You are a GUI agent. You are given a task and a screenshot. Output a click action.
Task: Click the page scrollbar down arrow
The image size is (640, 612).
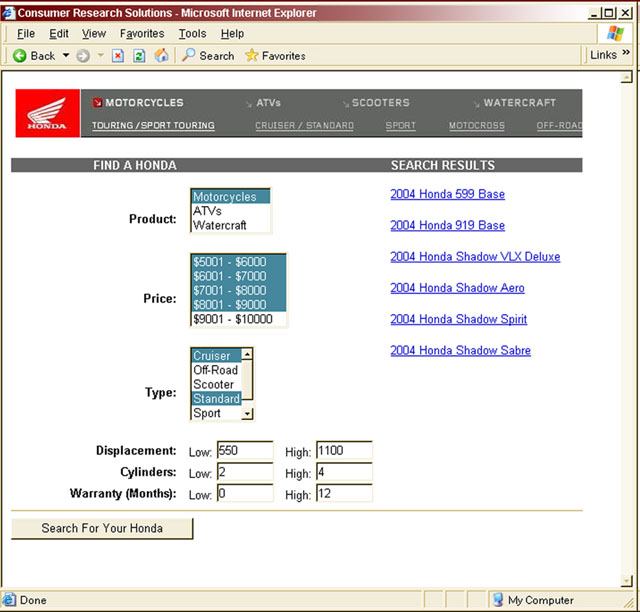pos(627,581)
